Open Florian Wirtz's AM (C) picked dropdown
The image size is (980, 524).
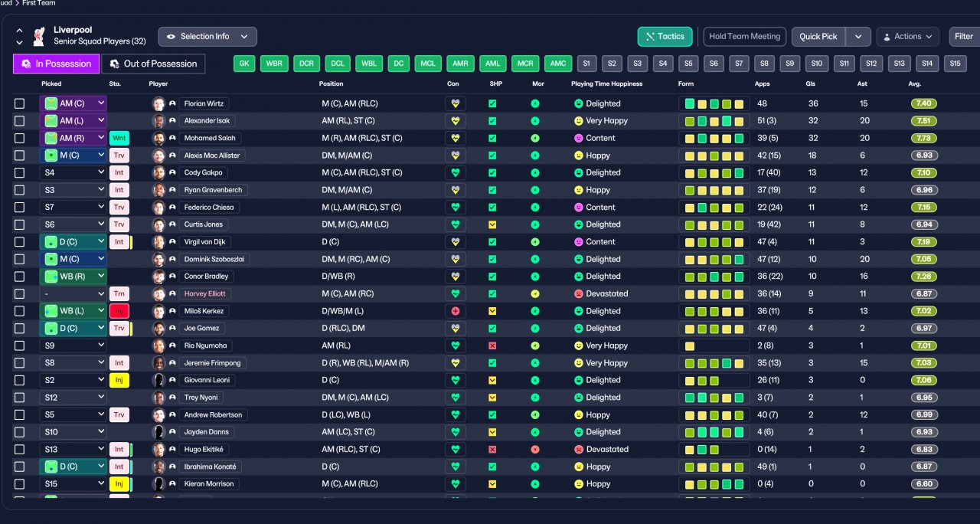[73, 103]
